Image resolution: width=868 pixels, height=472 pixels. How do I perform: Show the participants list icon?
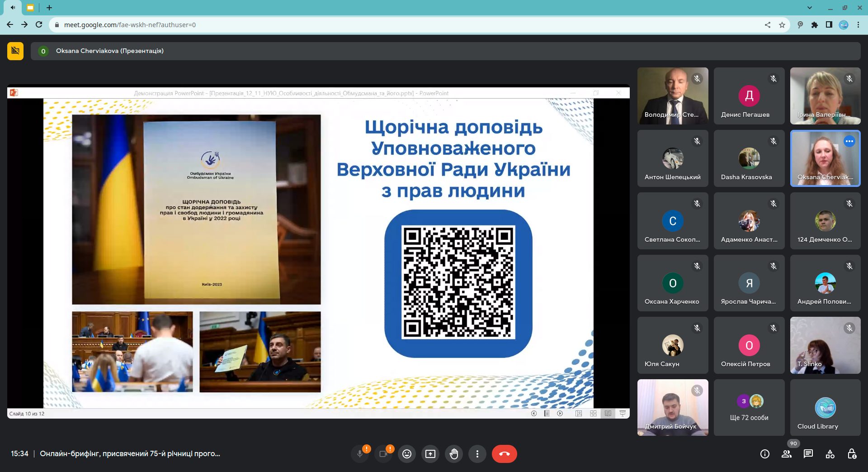point(787,454)
